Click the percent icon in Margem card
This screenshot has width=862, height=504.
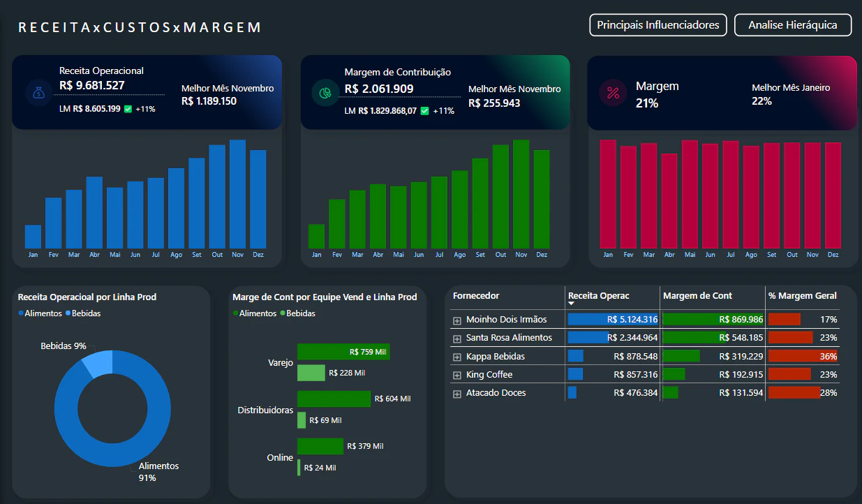point(613,94)
